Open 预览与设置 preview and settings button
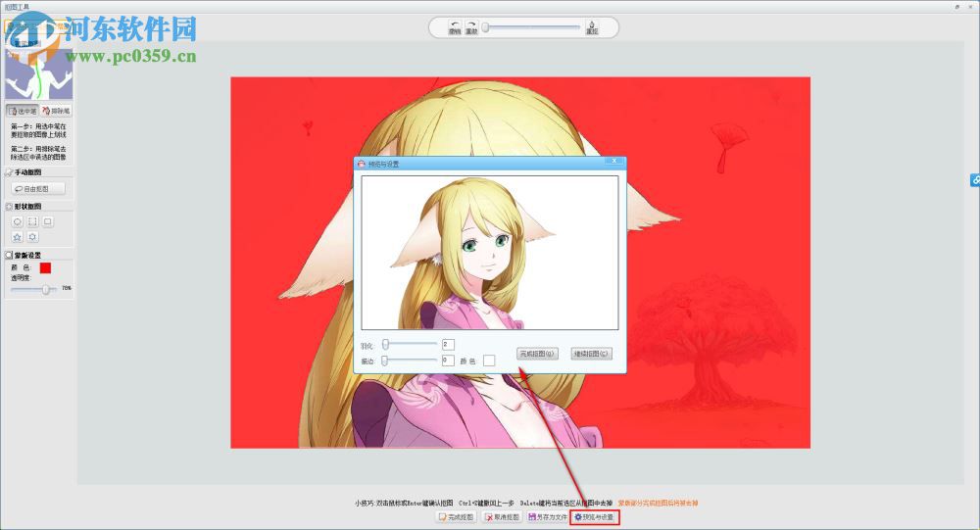This screenshot has height=530, width=980. click(595, 517)
